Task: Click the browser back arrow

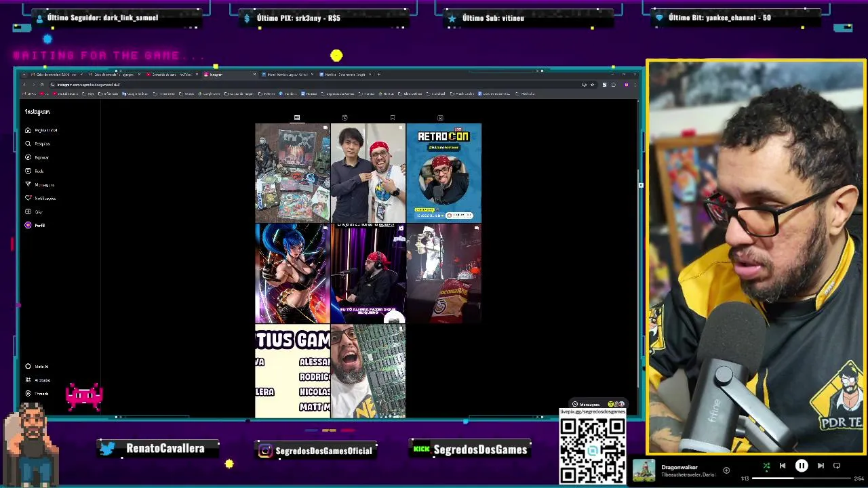Action: point(24,85)
